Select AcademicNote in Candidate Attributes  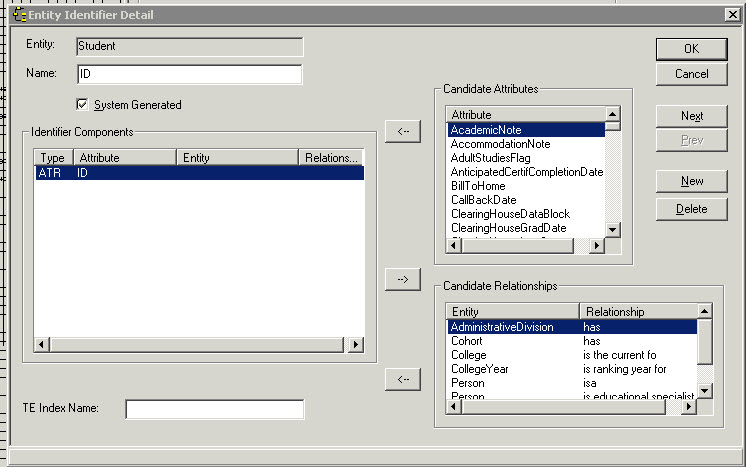tap(526, 130)
